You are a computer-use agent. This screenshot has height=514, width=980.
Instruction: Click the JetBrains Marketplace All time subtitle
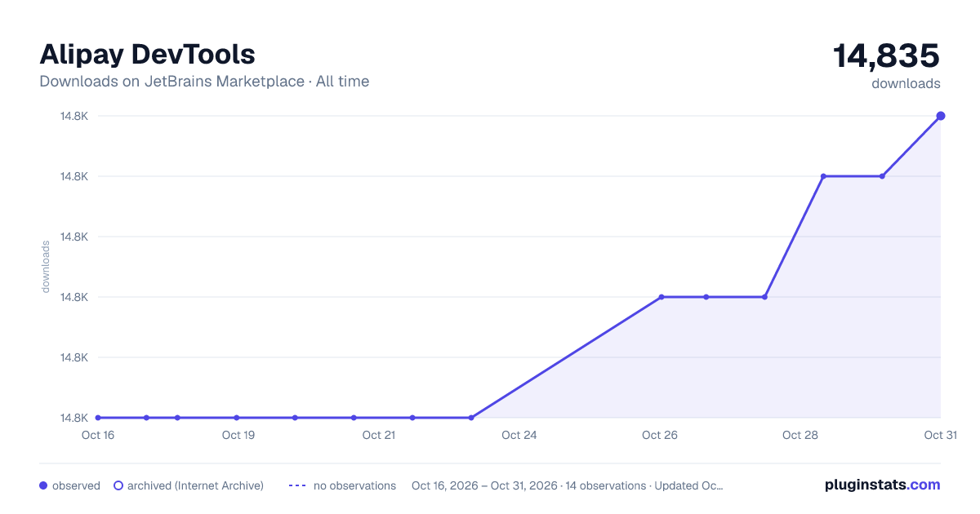click(204, 82)
